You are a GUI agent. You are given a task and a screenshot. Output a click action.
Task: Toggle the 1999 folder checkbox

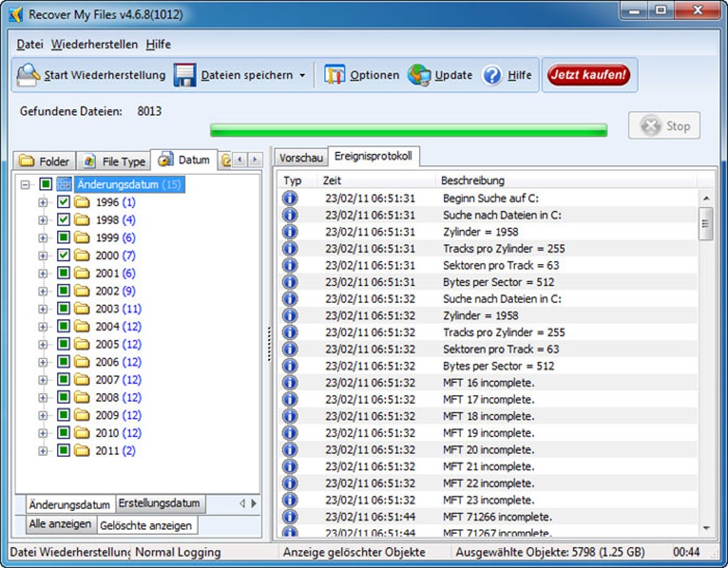[x=64, y=237]
